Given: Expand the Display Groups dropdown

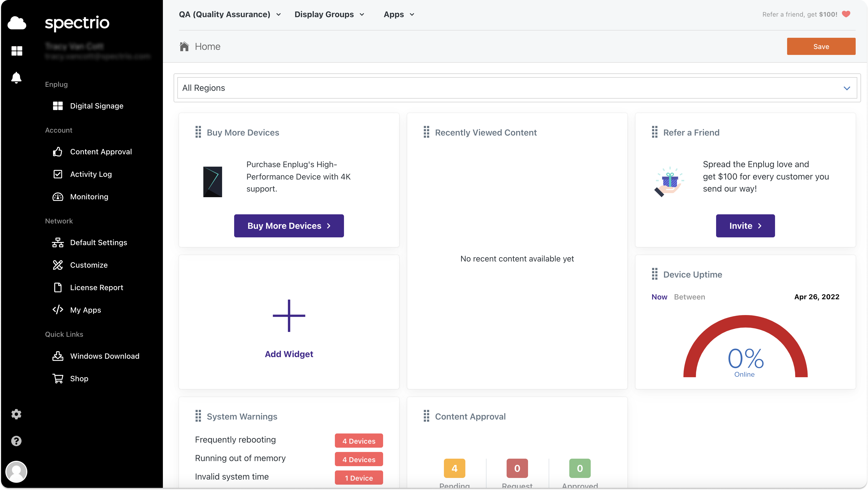Looking at the screenshot, I should pyautogui.click(x=330, y=14).
